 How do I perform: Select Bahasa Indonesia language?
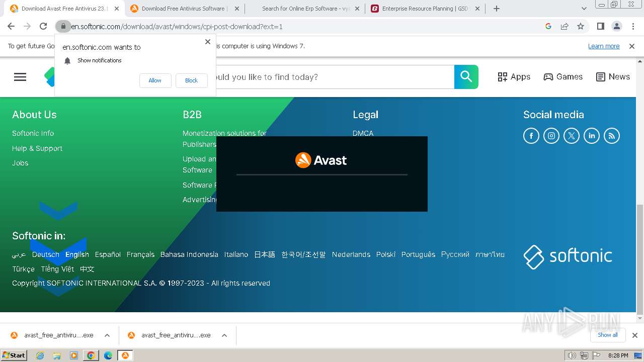(x=189, y=254)
